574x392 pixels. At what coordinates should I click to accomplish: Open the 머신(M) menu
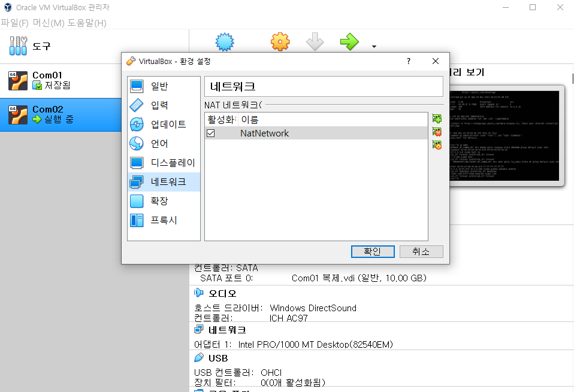coord(49,23)
